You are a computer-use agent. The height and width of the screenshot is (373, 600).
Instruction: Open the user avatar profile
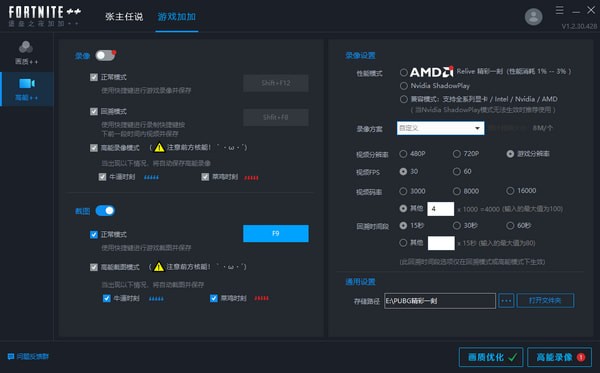[533, 17]
